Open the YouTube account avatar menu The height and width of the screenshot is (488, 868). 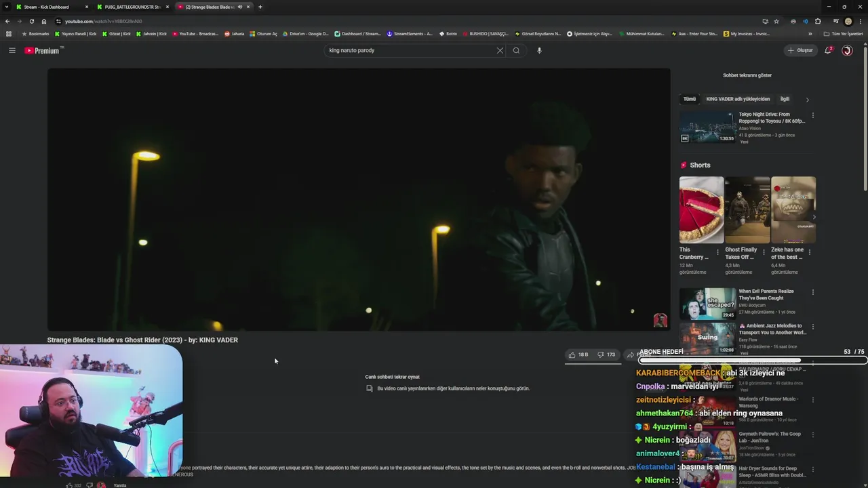pos(847,50)
